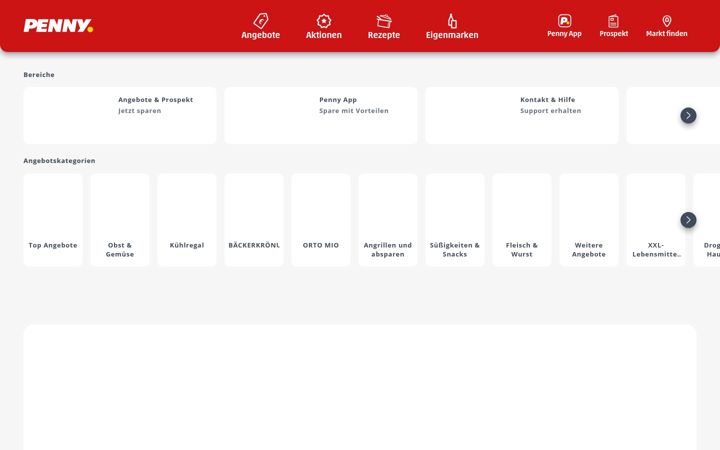Open the Angebote & Prospekt card

click(x=120, y=115)
